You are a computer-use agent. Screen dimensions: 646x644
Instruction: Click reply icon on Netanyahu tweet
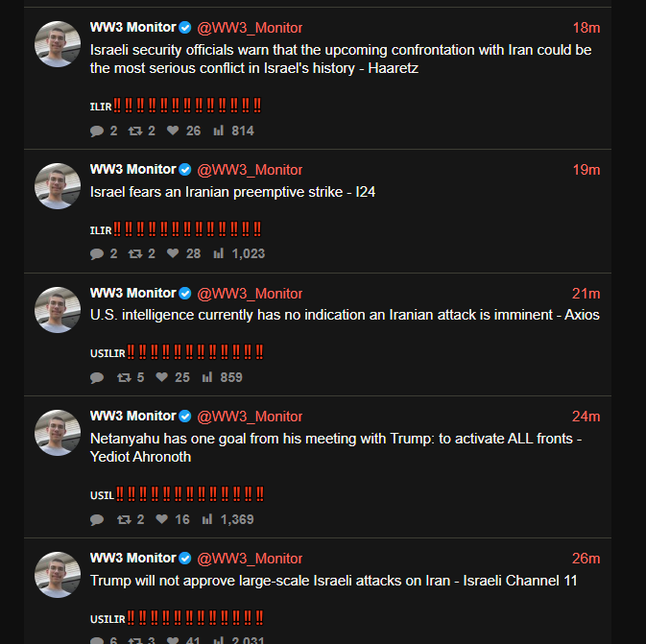[97, 519]
